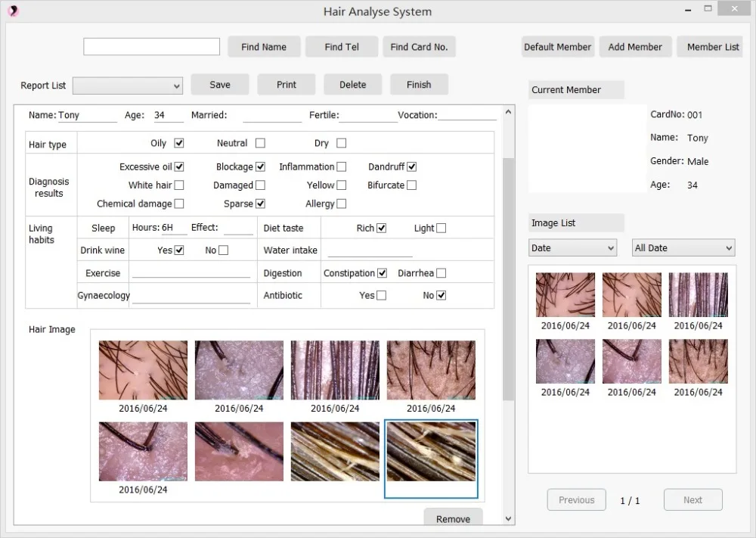This screenshot has width=756, height=538.
Task: Uncheck the Oily hair type checkbox
Action: tap(179, 143)
